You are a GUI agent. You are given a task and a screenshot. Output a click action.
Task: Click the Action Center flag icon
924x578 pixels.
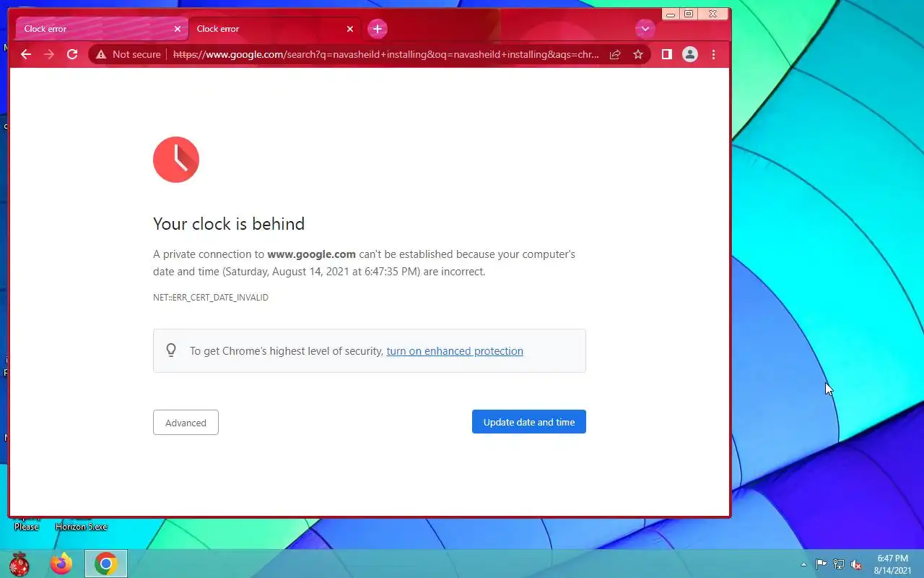pyautogui.click(x=821, y=564)
